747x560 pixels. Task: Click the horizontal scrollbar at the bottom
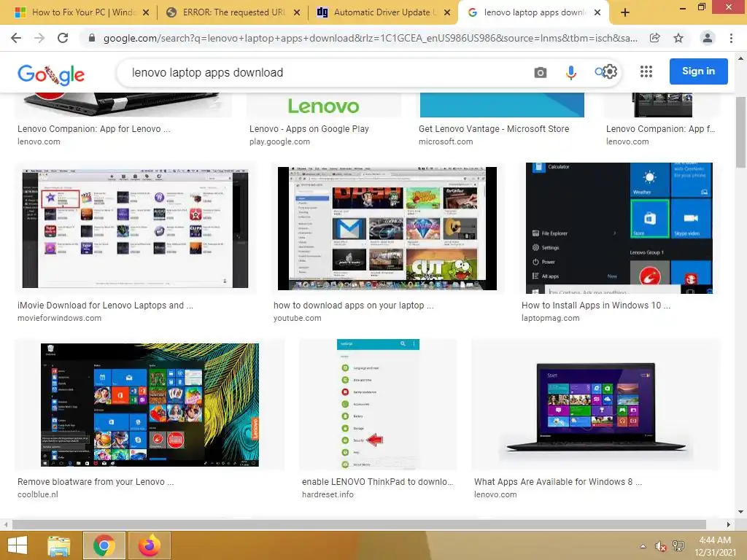(x=359, y=524)
